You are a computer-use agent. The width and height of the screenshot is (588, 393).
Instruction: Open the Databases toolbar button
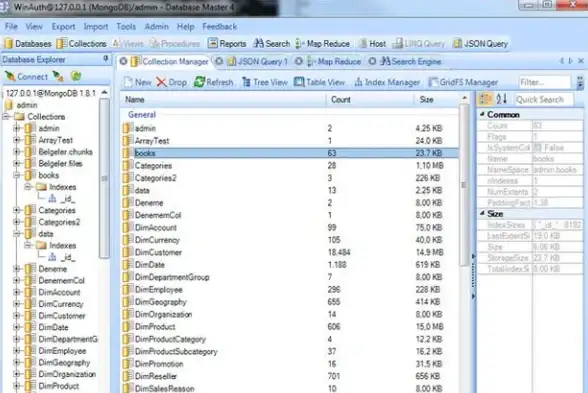pos(28,44)
